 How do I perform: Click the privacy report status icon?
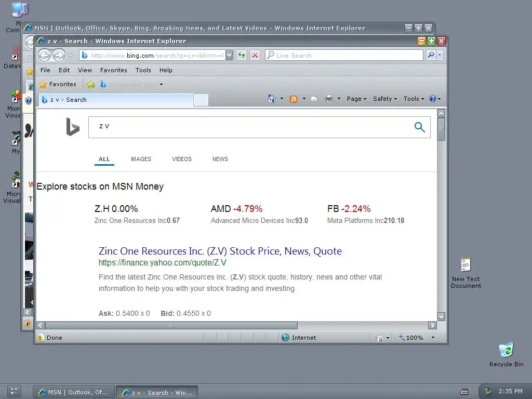[x=379, y=338]
